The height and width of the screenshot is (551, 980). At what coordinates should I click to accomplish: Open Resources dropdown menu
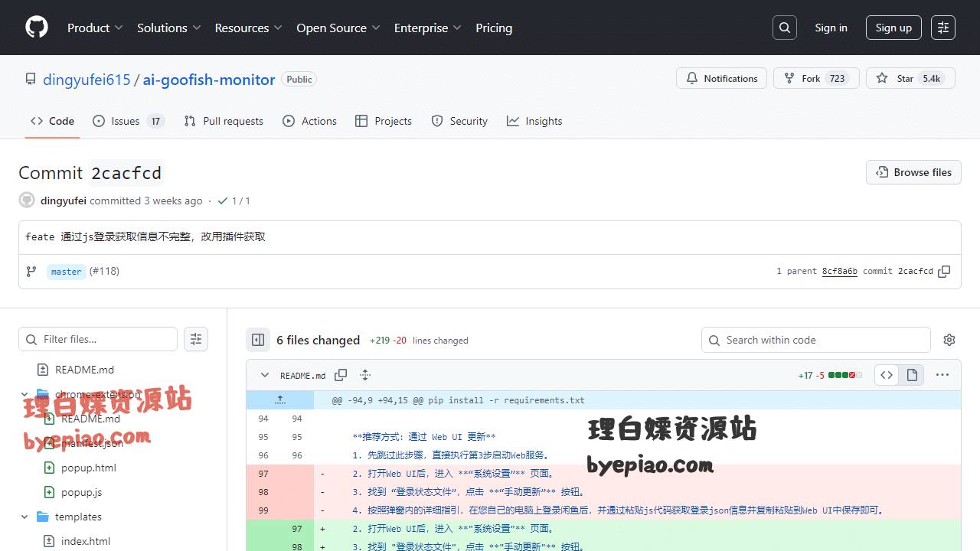[x=249, y=28]
